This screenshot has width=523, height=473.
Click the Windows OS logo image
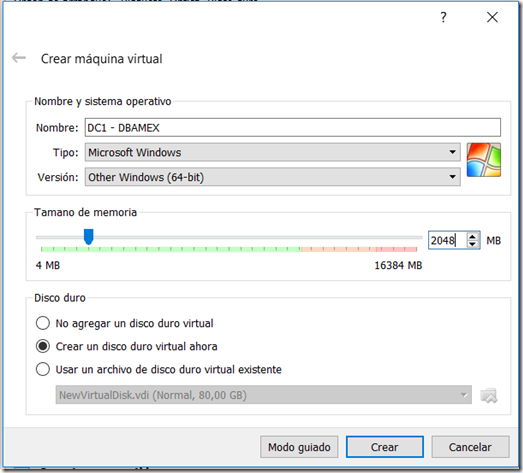(483, 160)
